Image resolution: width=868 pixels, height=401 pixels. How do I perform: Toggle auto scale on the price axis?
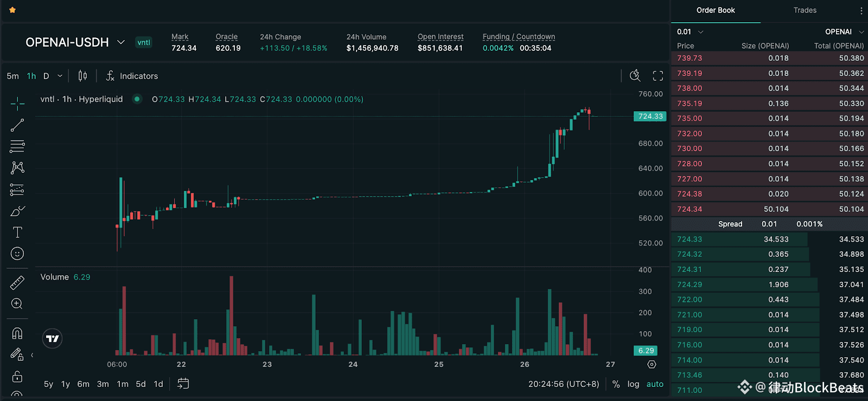tap(655, 384)
